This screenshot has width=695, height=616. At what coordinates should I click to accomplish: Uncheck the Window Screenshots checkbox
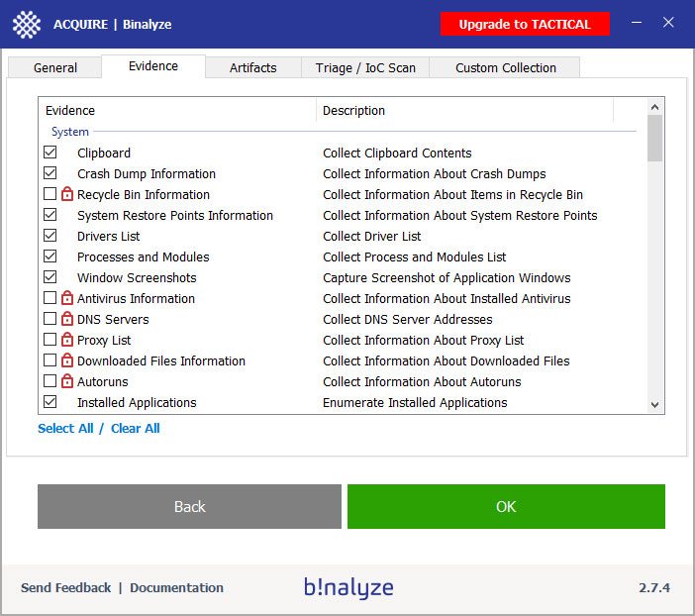50,277
